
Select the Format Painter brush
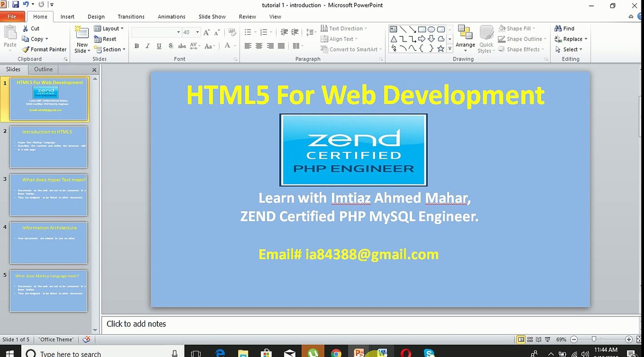[44, 50]
